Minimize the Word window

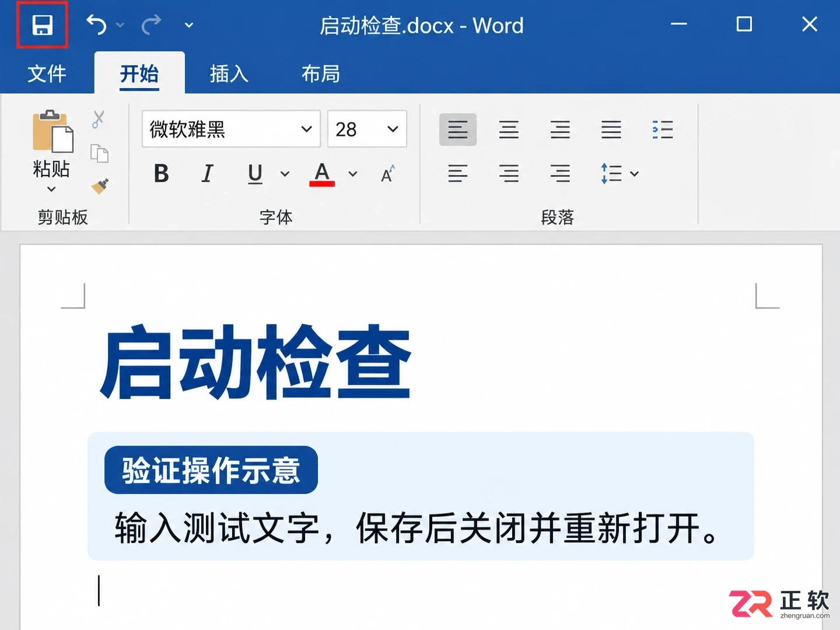coord(679,24)
